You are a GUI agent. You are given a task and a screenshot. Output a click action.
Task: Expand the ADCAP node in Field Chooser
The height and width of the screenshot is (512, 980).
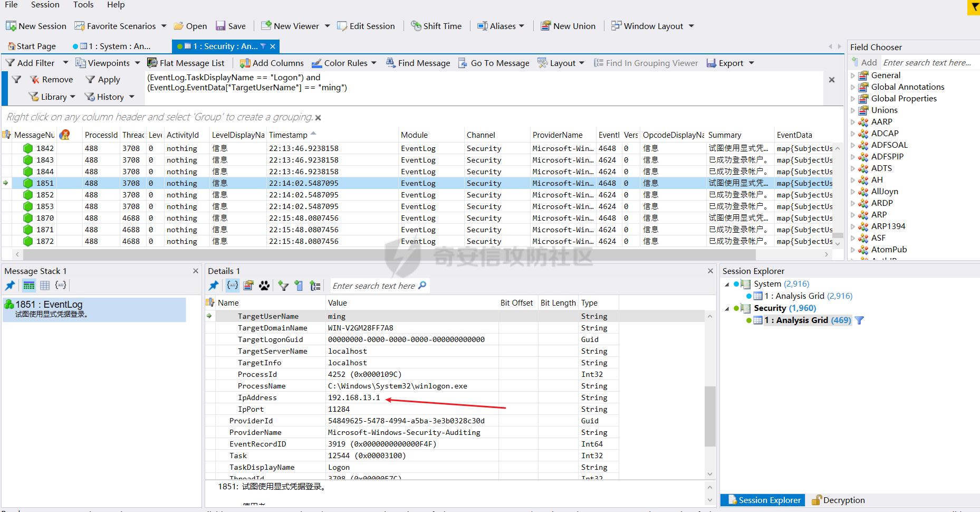[853, 134]
